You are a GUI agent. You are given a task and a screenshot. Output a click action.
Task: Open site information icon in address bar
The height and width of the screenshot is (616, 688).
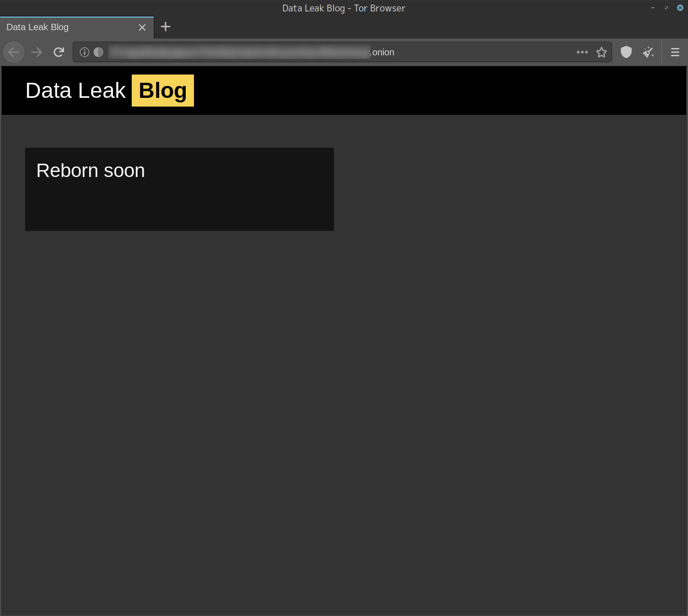84,52
